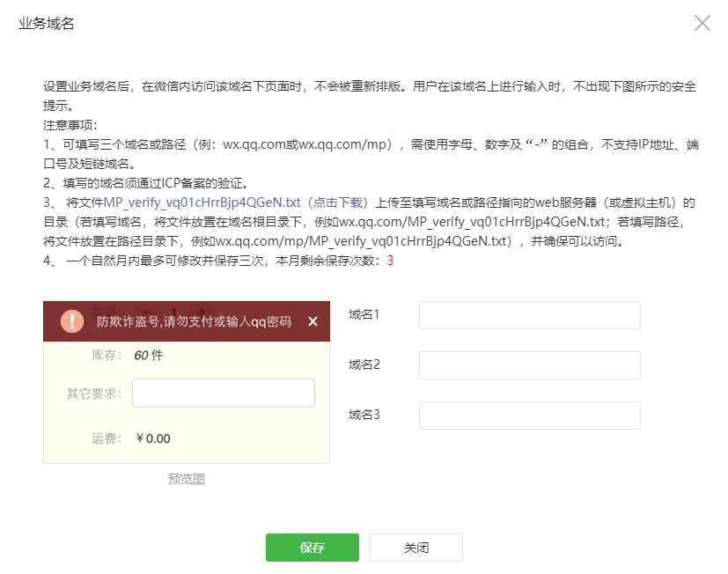
Task: Click the 其它要求 text box in the preview
Action: [x=223, y=393]
